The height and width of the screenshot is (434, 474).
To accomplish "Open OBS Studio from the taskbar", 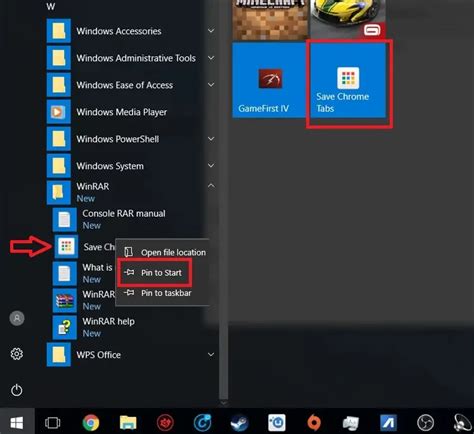I will coord(426,423).
